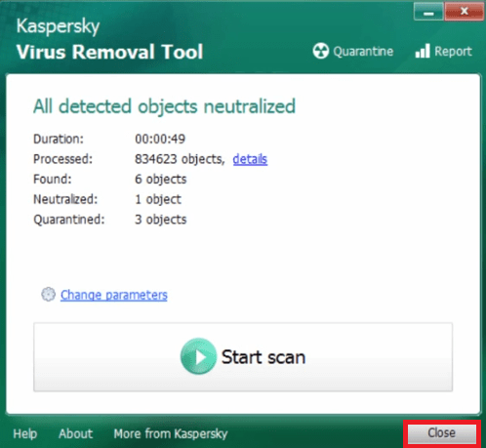This screenshot has width=486, height=448.
Task: Click the '834623 objects,' processed value
Action: tap(180, 159)
